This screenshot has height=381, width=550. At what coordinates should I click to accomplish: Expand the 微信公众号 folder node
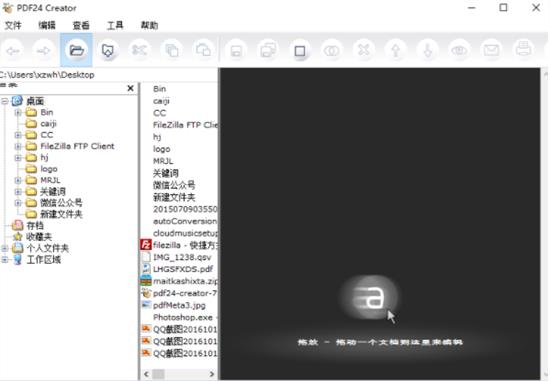(x=18, y=203)
